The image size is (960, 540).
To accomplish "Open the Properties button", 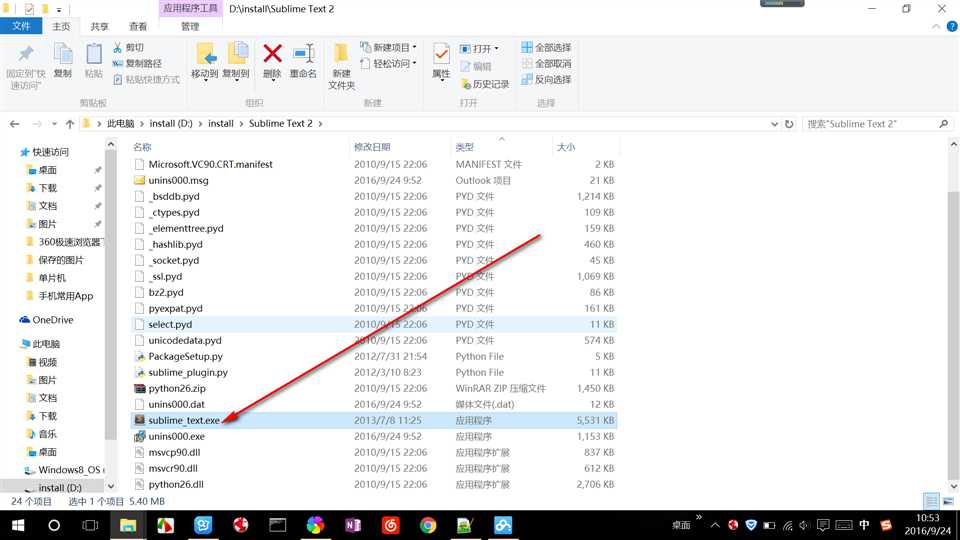I will [x=441, y=62].
